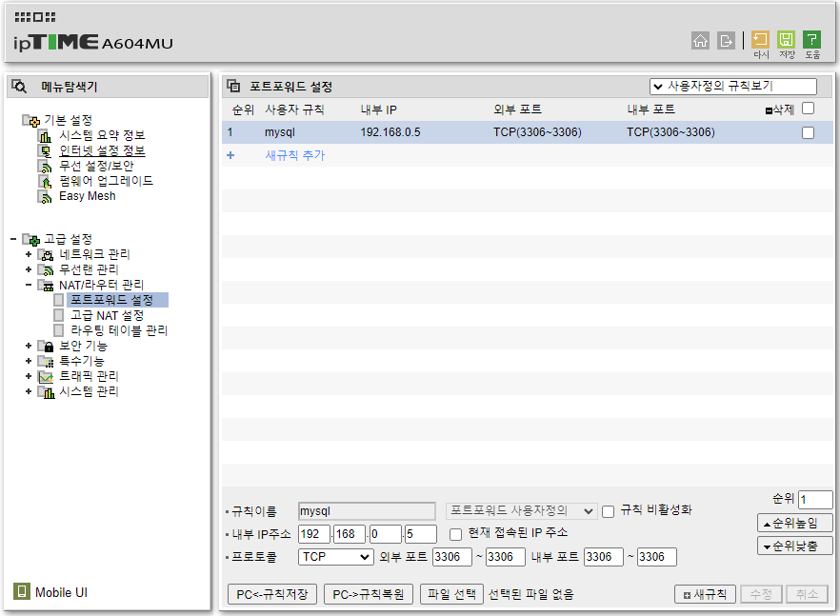The width and height of the screenshot is (840, 616).
Task: Collapse the 고급 설정 tree node
Action: (13, 239)
